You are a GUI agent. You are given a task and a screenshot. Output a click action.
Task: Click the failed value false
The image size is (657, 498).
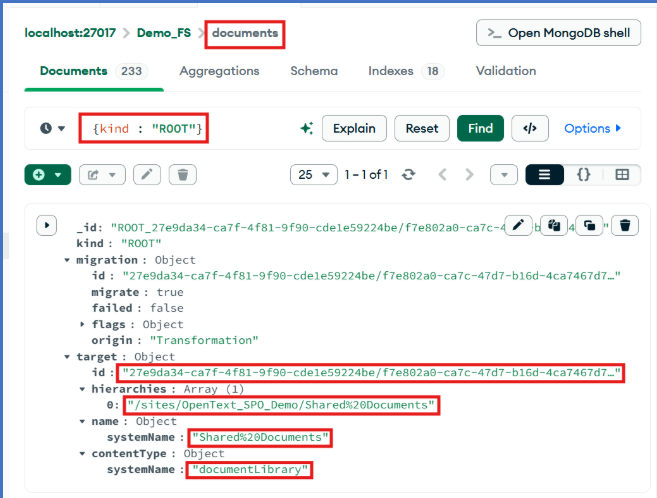click(x=167, y=308)
